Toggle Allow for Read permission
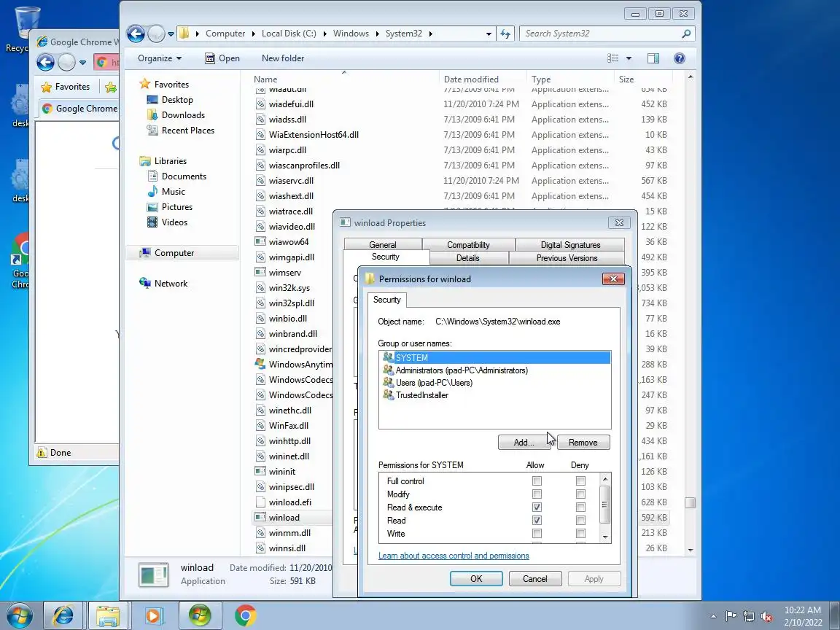The width and height of the screenshot is (840, 630). tap(537, 520)
